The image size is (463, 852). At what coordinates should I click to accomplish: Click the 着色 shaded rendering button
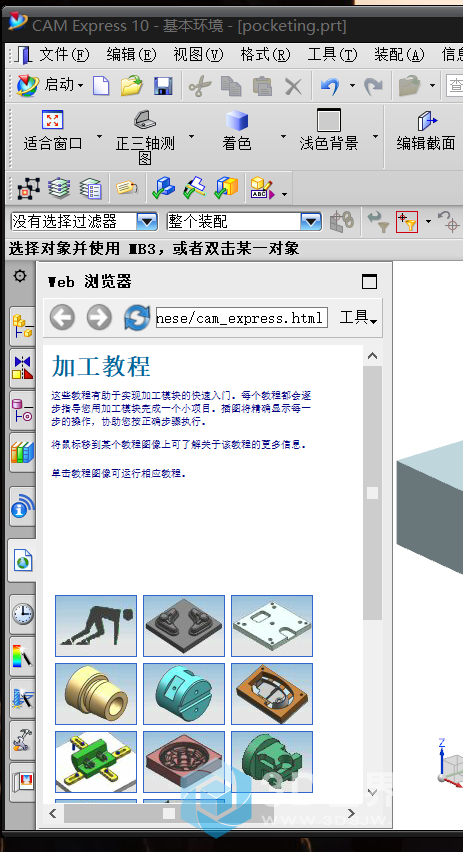pos(237,130)
